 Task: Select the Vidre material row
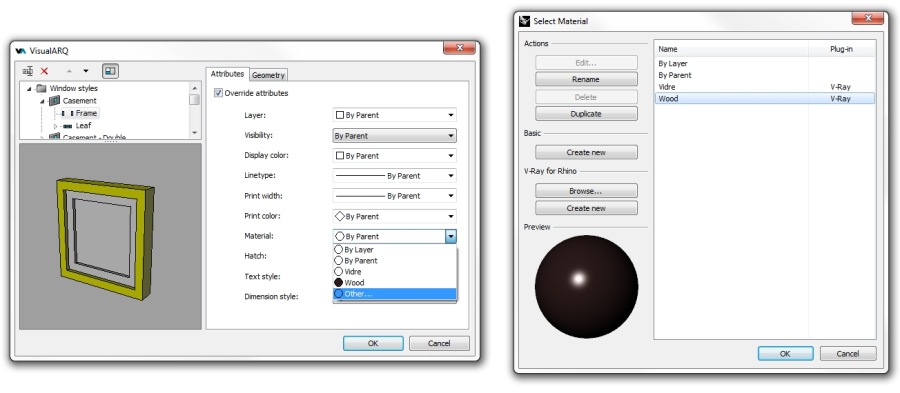point(765,87)
